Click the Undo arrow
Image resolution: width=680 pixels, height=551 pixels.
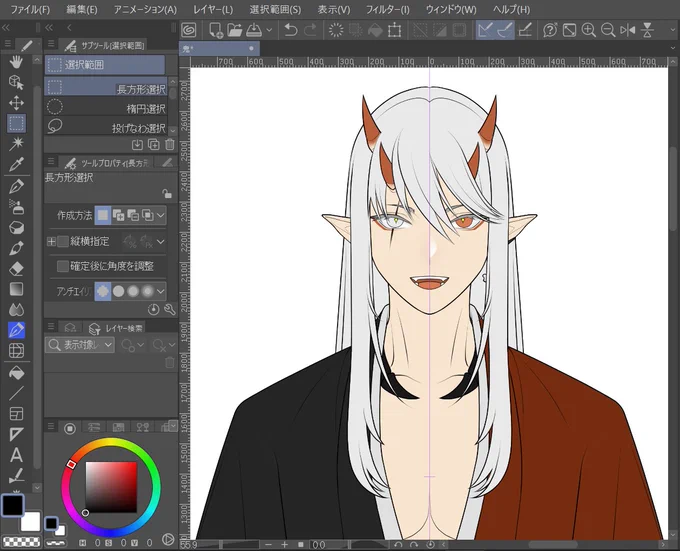click(291, 30)
